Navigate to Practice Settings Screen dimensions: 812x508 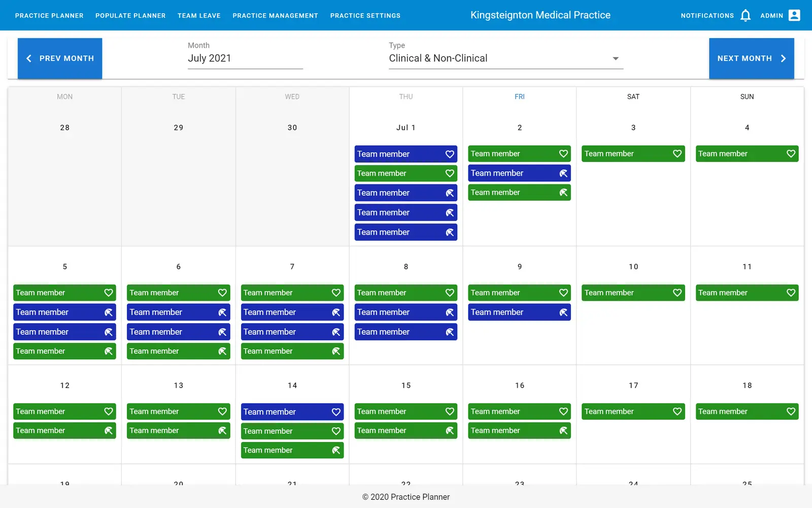(x=365, y=16)
